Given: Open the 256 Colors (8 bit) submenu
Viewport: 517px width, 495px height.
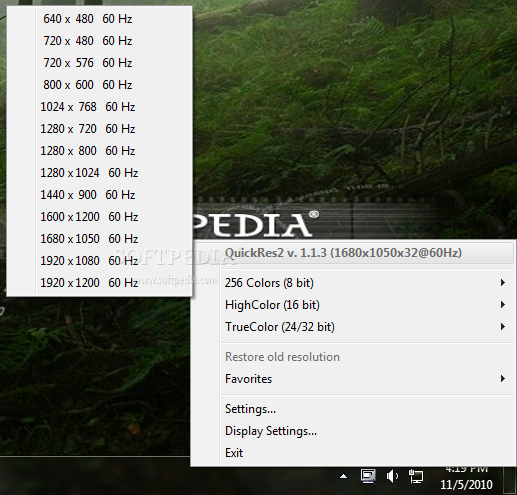Looking at the screenshot, I should (x=353, y=283).
